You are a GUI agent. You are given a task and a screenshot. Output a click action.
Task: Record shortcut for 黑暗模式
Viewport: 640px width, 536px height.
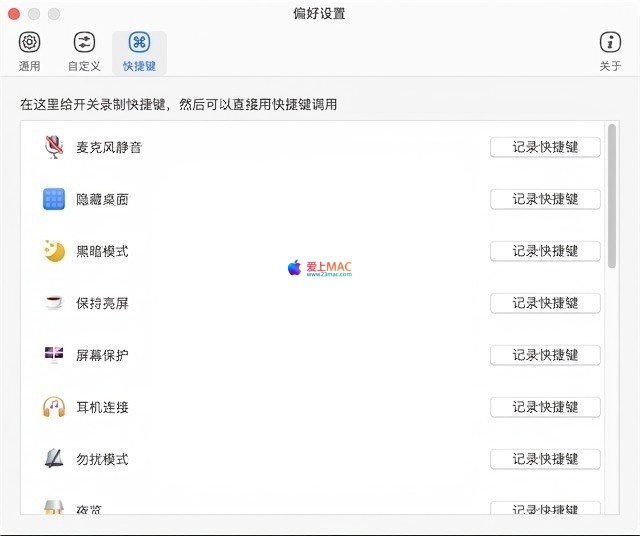click(x=545, y=251)
